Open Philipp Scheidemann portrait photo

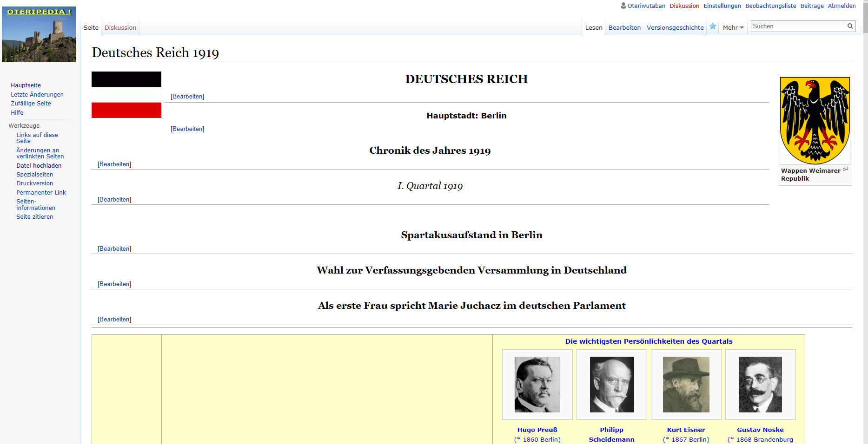tap(611, 385)
